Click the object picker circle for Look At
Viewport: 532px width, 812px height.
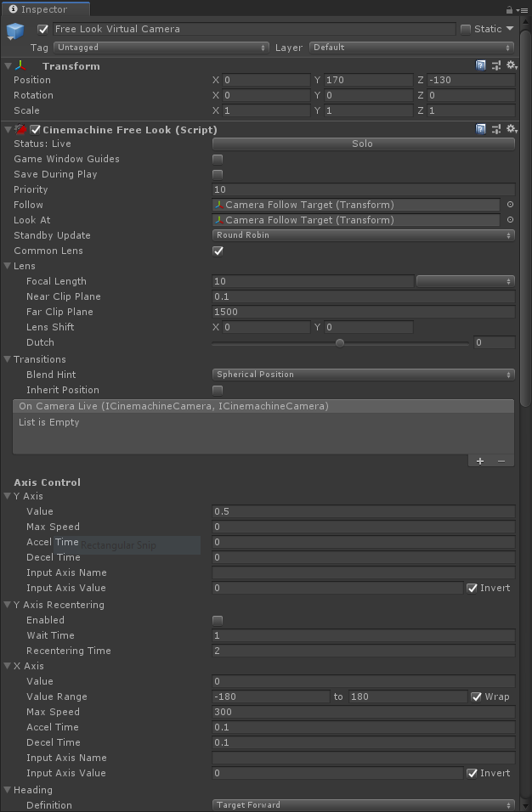pos(510,220)
